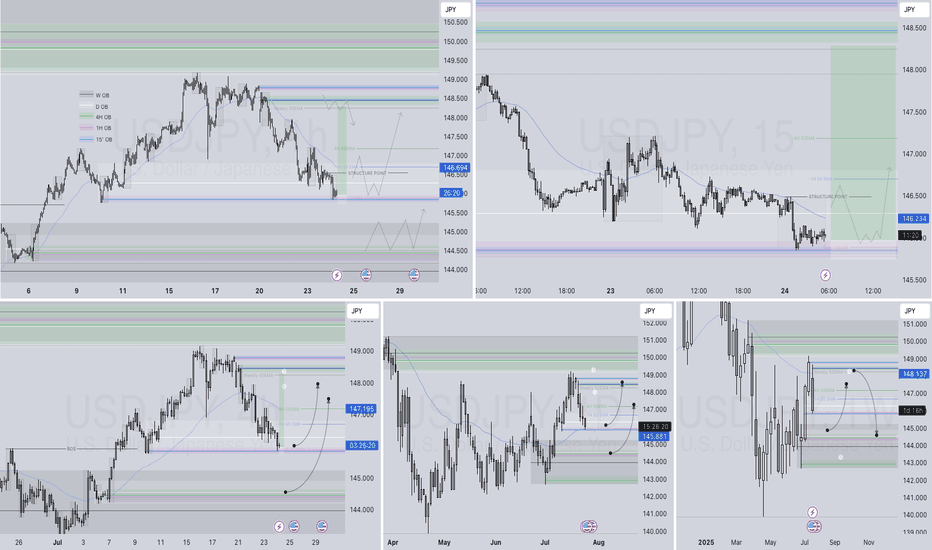Screen dimensions: 932x550
Task: Click US flag event near date 29 on 1h chart
Action: click(414, 275)
